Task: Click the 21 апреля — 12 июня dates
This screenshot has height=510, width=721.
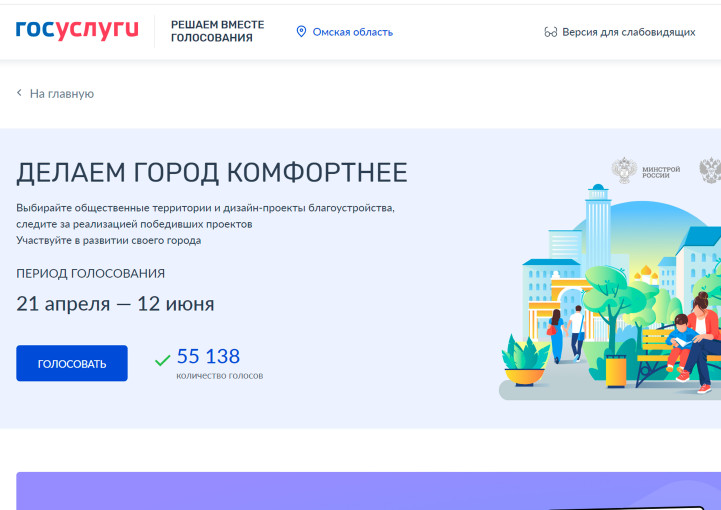Action: 115,304
